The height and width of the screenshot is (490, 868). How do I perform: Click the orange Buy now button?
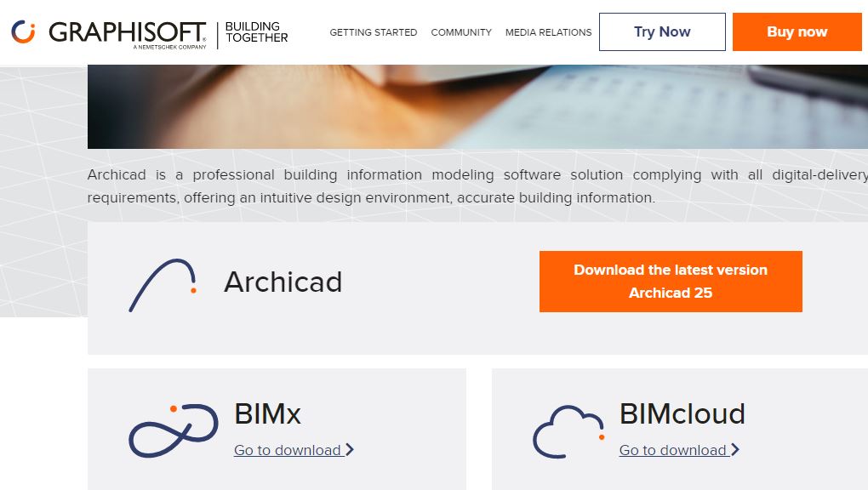point(797,31)
